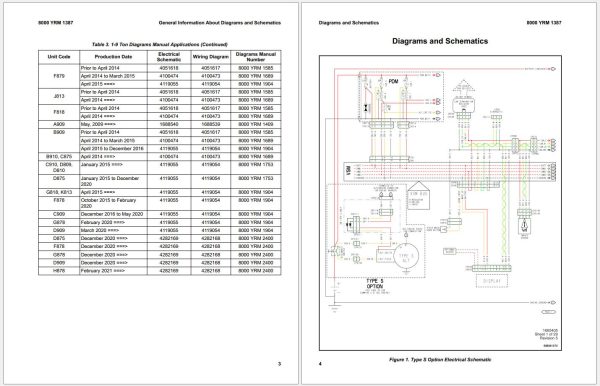
Task: Click the 'Sheet 1 of 29' revision note
Action: 546,334
